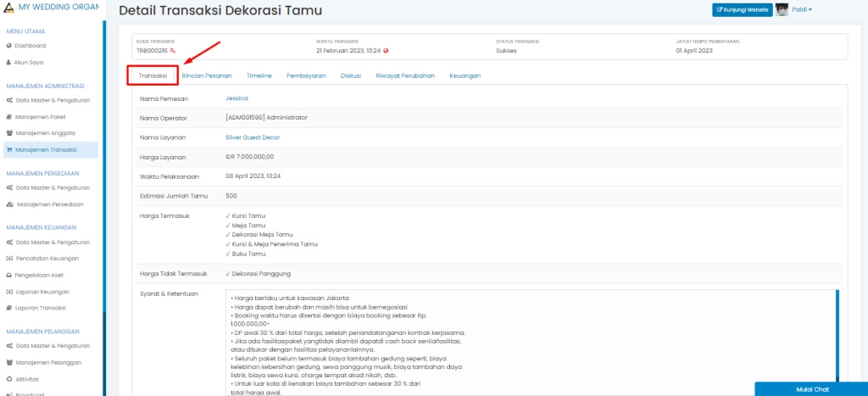Image resolution: width=868 pixels, height=396 pixels.
Task: Switch to the Rincian Pesanan tab
Action: 206,75
